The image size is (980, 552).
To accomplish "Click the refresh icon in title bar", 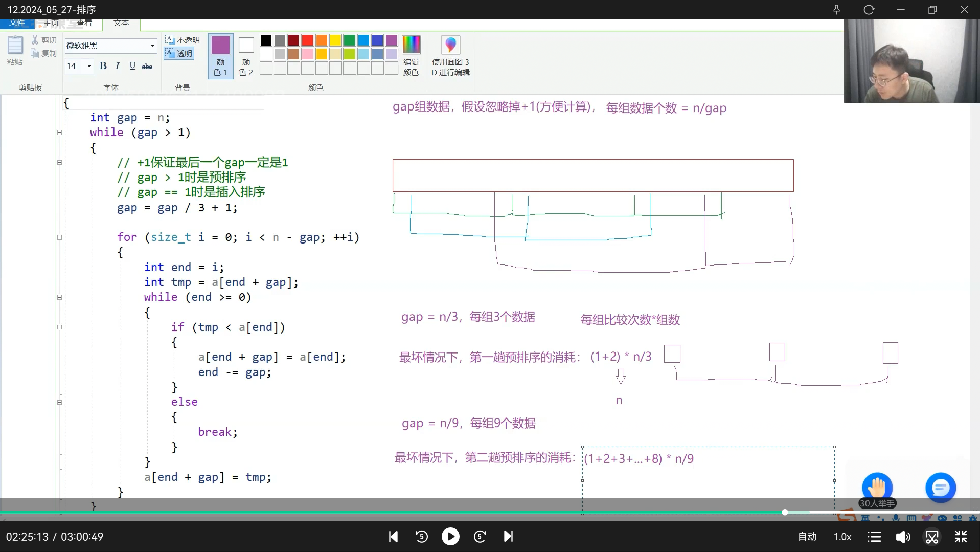I will 869,10.
